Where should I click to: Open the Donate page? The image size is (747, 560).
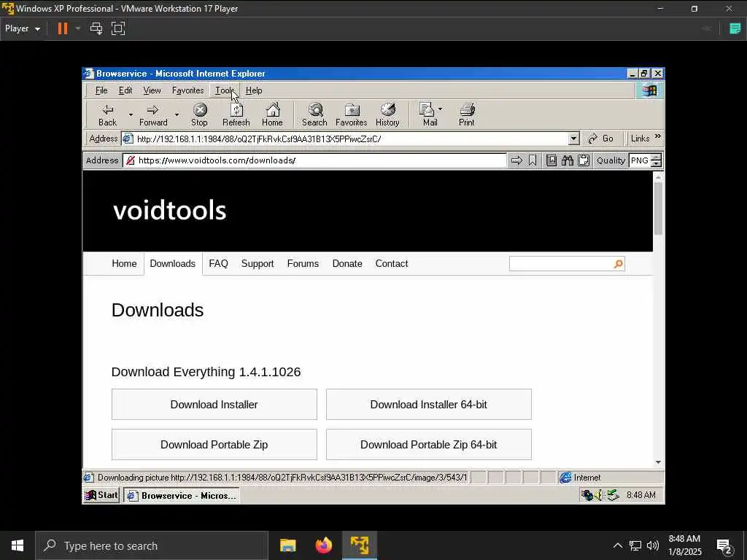click(x=347, y=264)
